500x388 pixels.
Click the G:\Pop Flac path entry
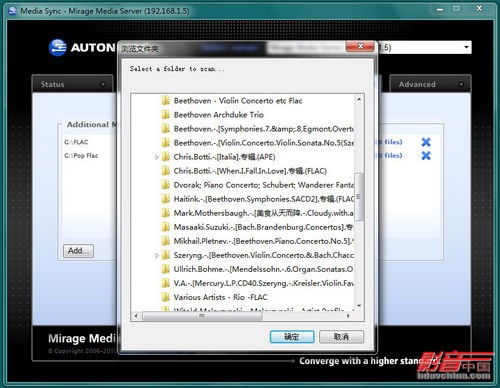(81, 156)
